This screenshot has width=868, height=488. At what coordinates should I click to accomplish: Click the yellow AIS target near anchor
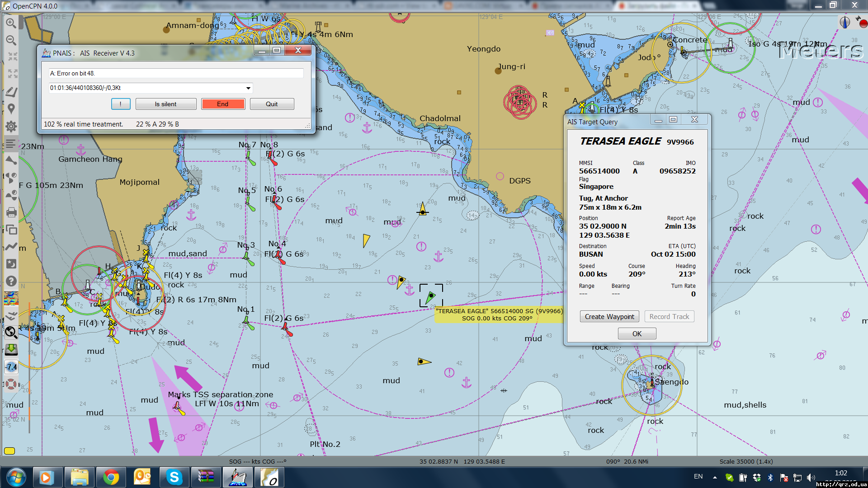click(x=401, y=282)
